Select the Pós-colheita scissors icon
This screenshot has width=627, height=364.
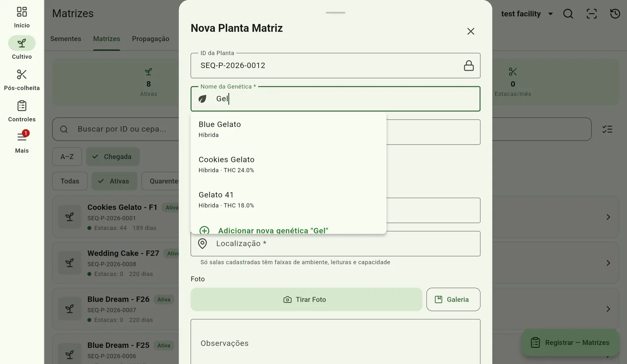22,74
